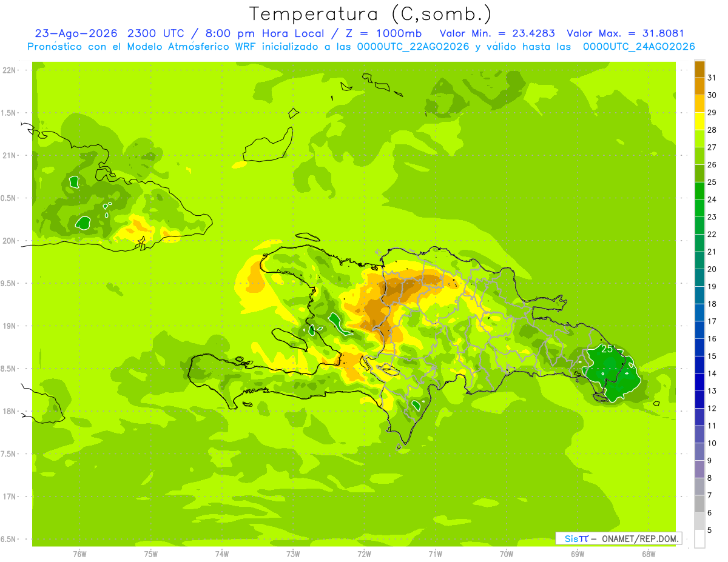This screenshot has width=728, height=562.
Task: Click the "69W" longitude axis label
Action: [578, 554]
